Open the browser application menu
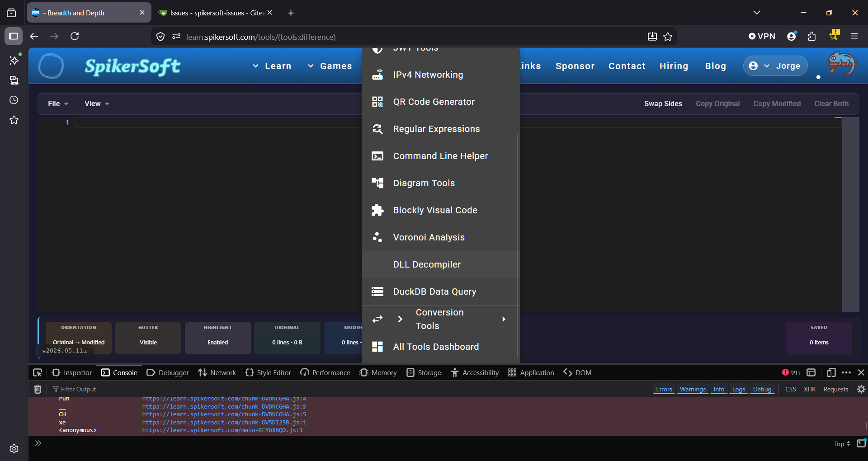 coord(854,37)
